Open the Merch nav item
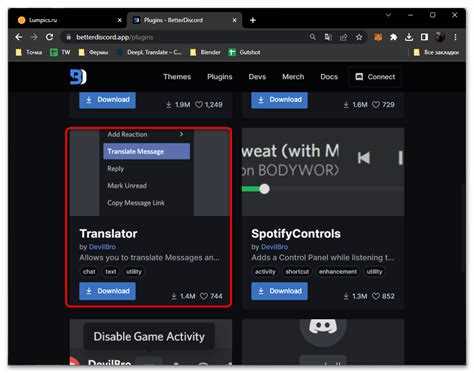 point(293,77)
